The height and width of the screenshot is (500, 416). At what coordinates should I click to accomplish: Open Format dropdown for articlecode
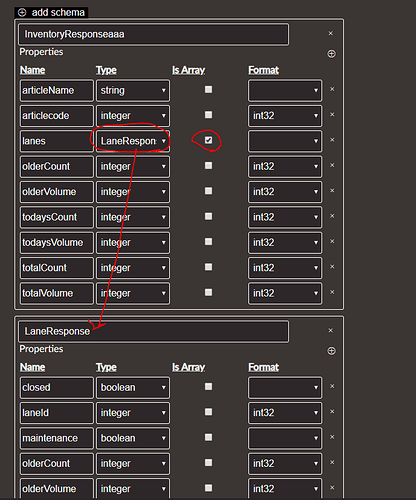(285, 116)
